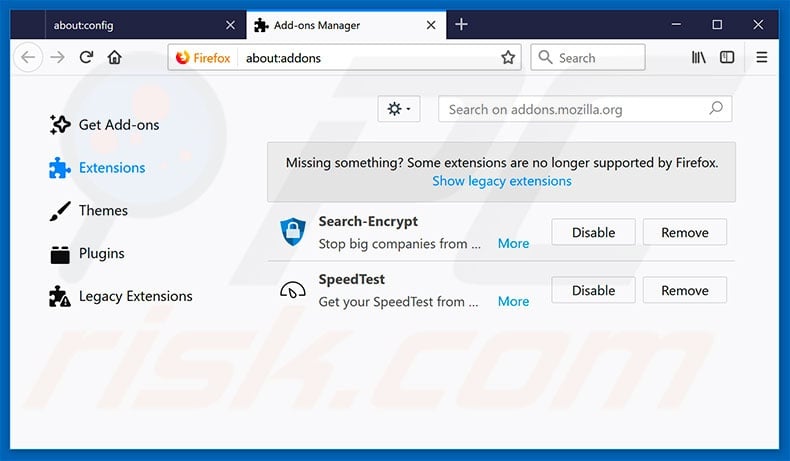Viewport: 790px width, 461px height.
Task: Open the Get Add-ons section
Action: click(105, 124)
